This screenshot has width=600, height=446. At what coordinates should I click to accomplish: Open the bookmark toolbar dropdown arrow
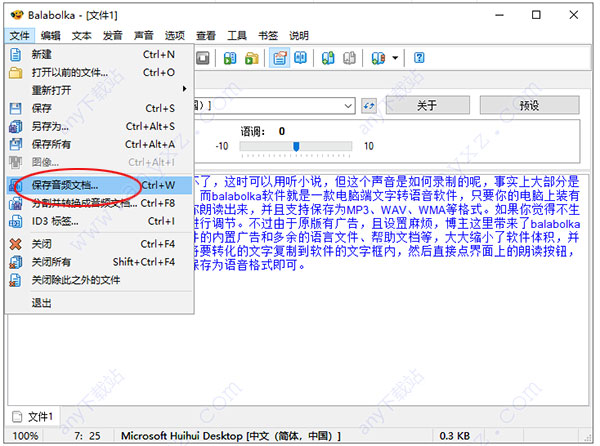tap(395, 58)
